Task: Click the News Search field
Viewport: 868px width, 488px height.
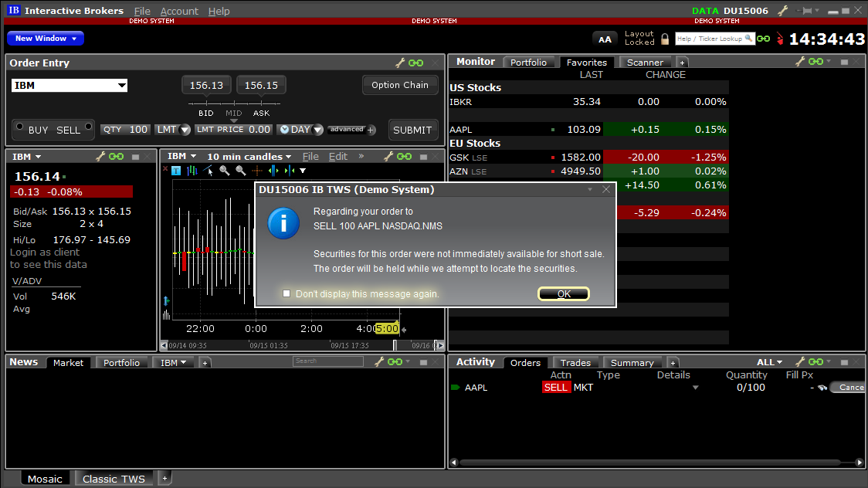Action: coord(328,361)
